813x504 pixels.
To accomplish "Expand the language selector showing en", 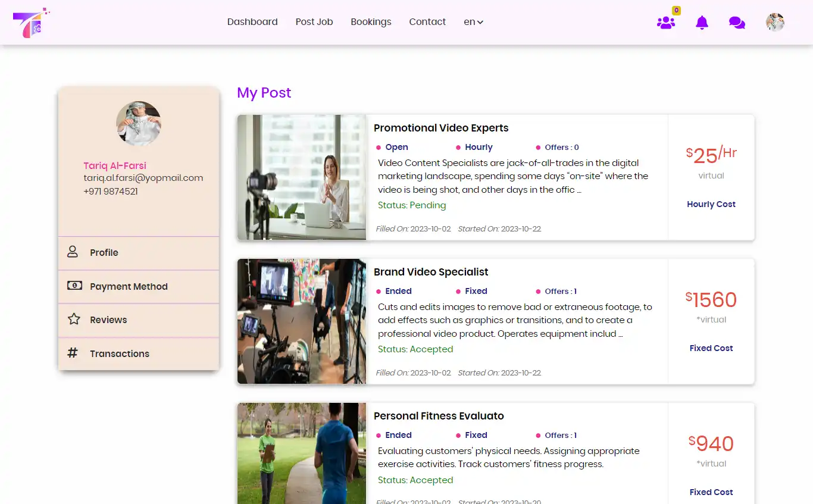I will tap(473, 22).
